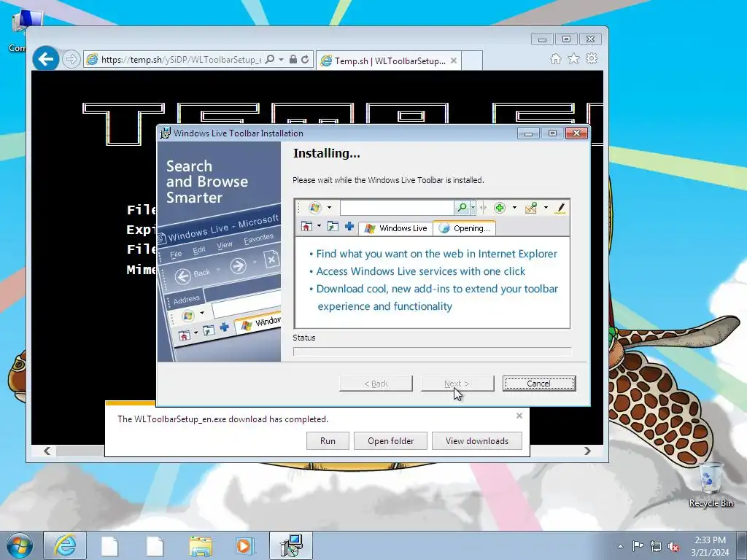Open the address bar dropdown arrow
747x560 pixels.
click(x=281, y=60)
